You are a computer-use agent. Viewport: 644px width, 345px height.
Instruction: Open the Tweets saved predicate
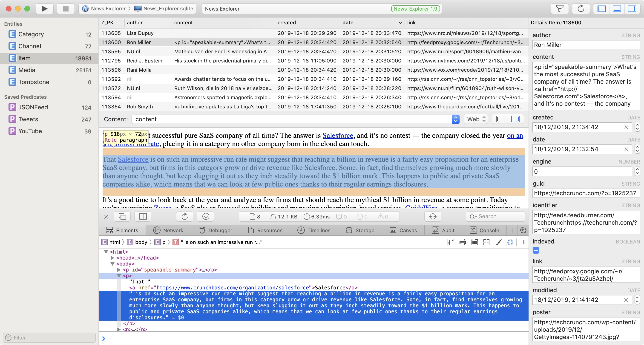click(x=49, y=119)
